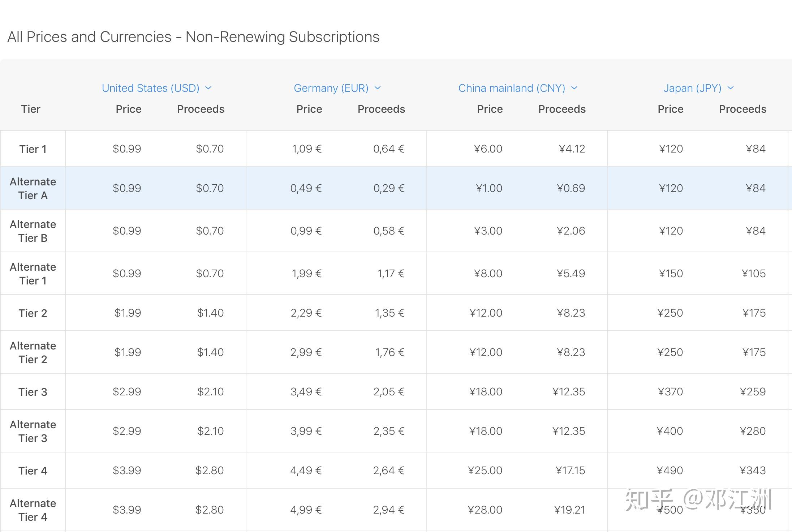Click the Alternate Tier B row label
The image size is (792, 532).
pyautogui.click(x=33, y=231)
